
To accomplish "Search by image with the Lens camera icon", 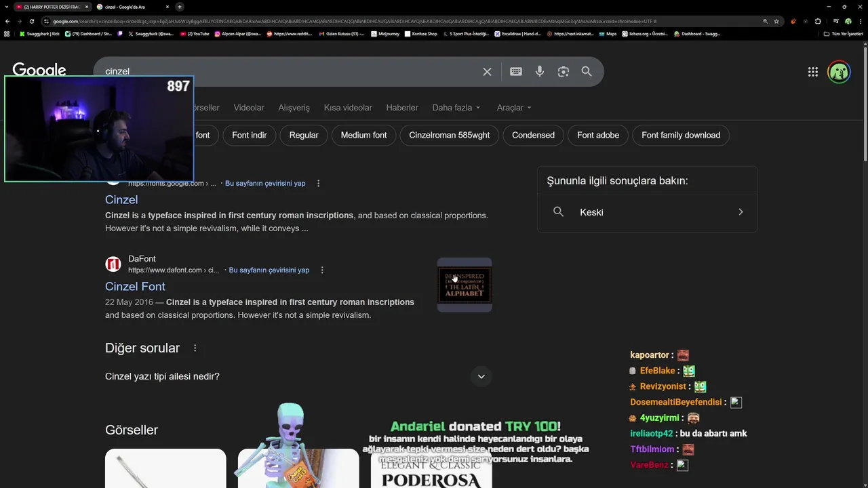I will coord(563,71).
